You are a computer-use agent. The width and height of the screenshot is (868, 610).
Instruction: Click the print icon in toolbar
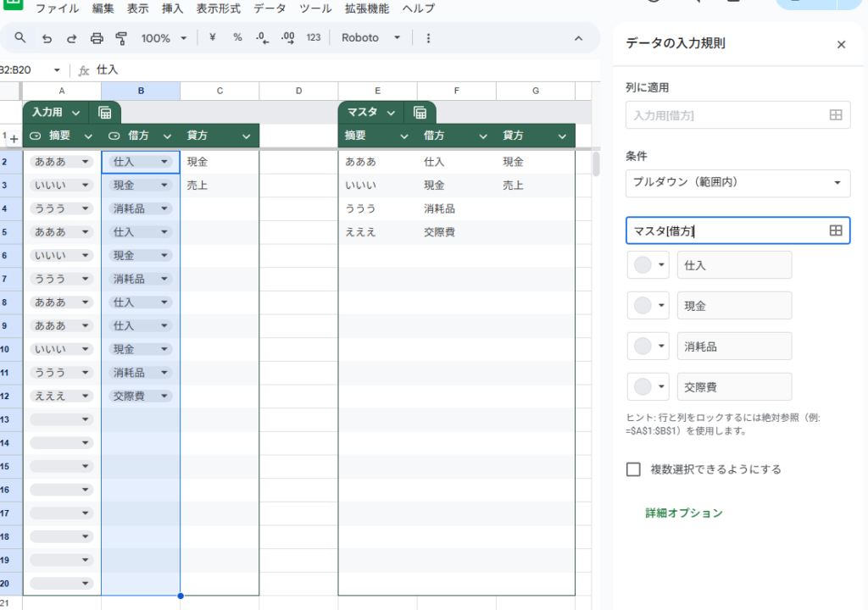coord(97,38)
